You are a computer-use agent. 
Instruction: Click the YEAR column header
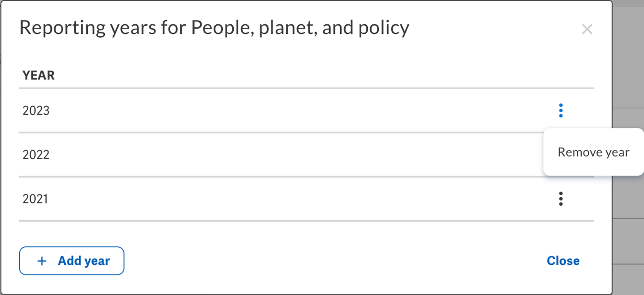39,75
